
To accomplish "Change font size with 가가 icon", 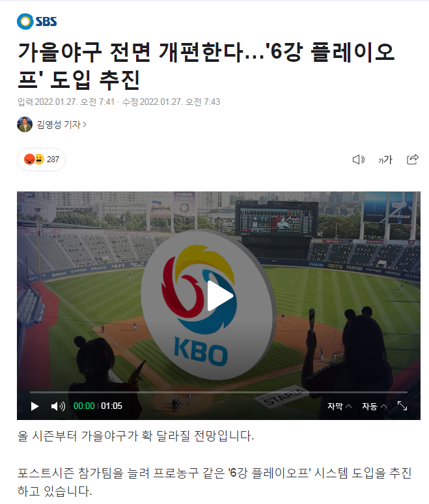I will [x=385, y=160].
